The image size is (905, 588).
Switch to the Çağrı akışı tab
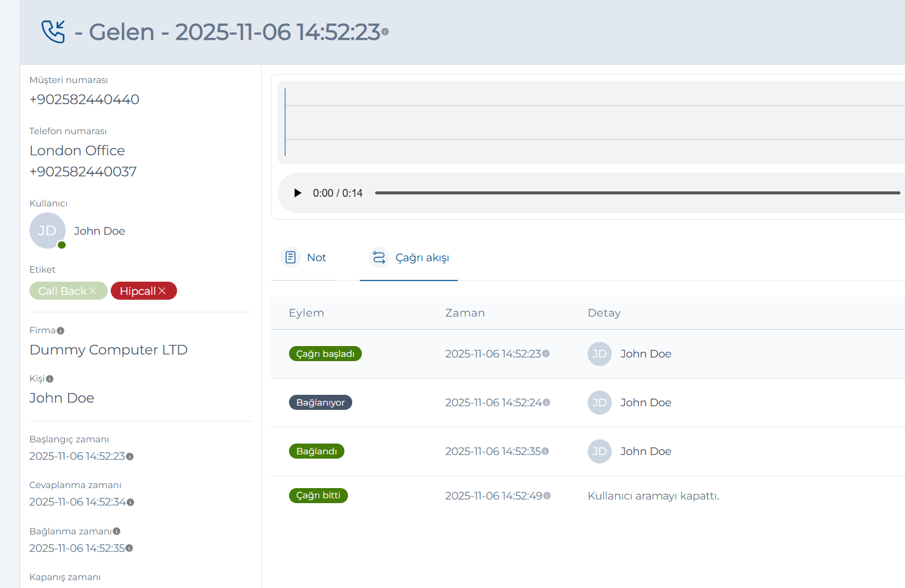point(409,258)
